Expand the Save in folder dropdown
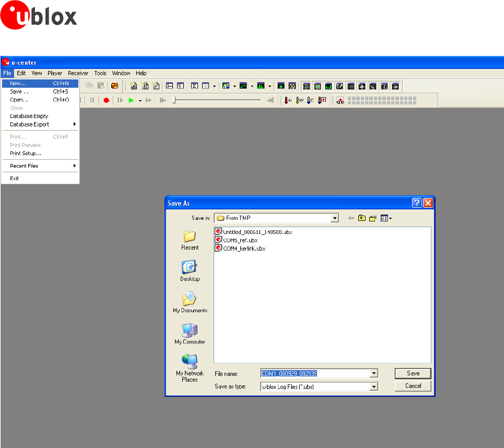 coord(335,218)
